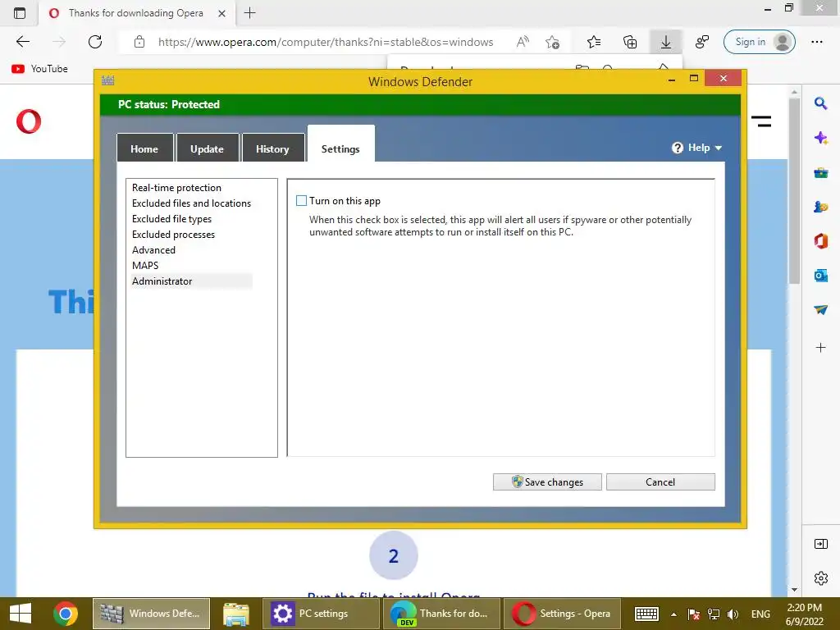
Task: Expand the Help dropdown arrow
Action: point(719,148)
